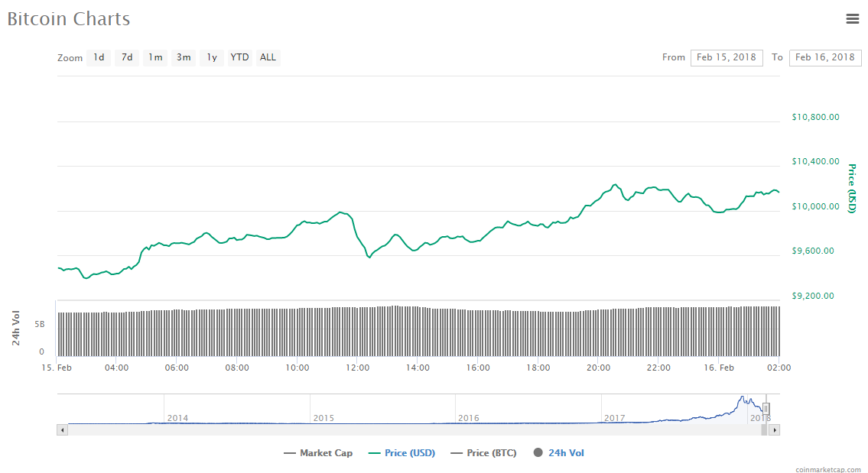Select the YTD zoom option
The height and width of the screenshot is (473, 868).
tap(239, 57)
